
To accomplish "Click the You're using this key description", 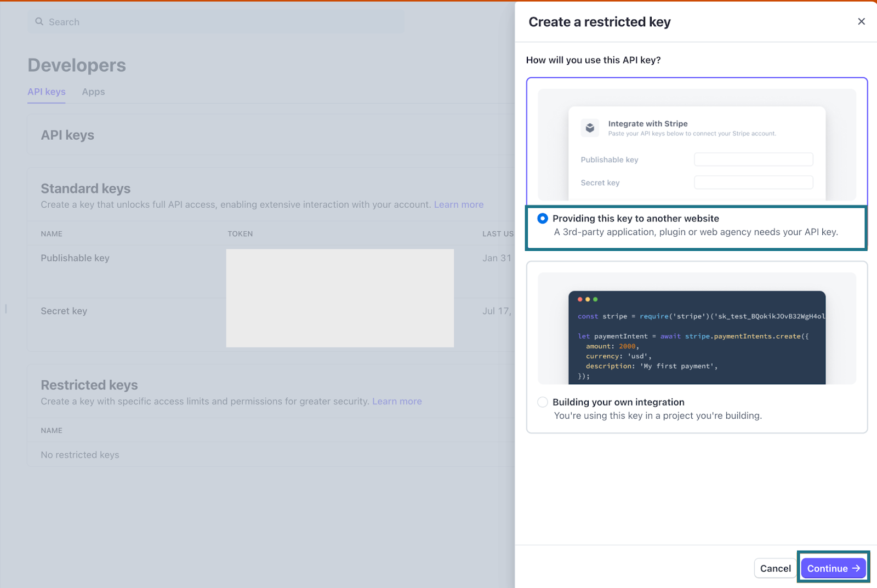I will point(658,415).
